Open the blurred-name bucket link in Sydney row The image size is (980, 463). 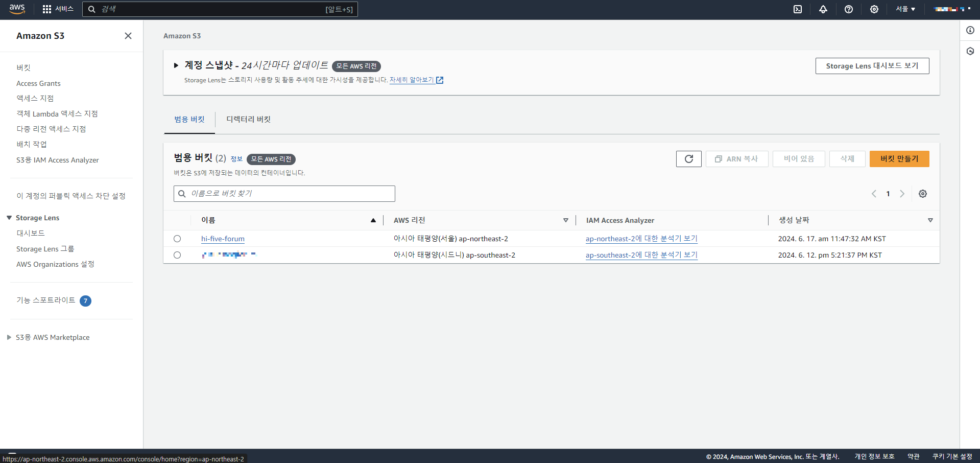pos(228,254)
